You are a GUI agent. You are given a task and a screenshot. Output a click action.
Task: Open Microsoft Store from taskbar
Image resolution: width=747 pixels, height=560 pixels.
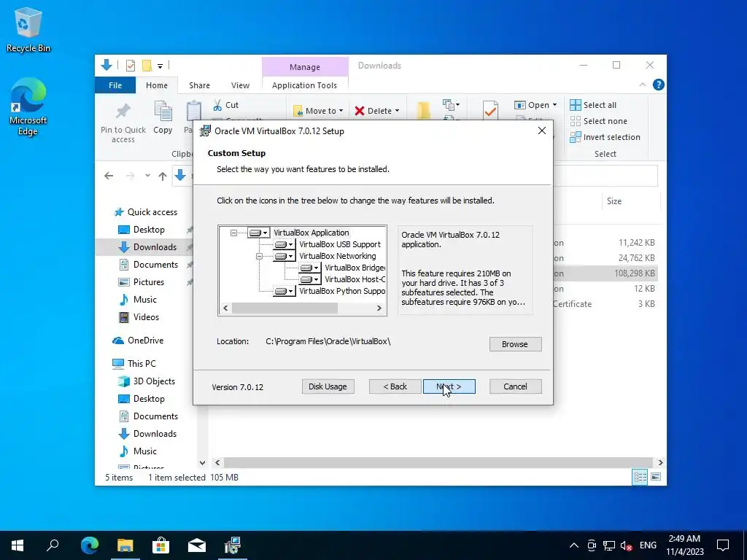[x=161, y=545]
